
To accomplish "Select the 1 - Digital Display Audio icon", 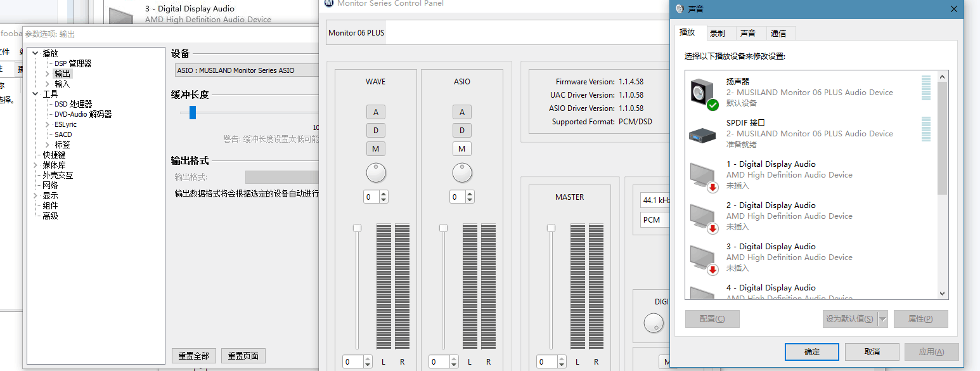I will [703, 176].
